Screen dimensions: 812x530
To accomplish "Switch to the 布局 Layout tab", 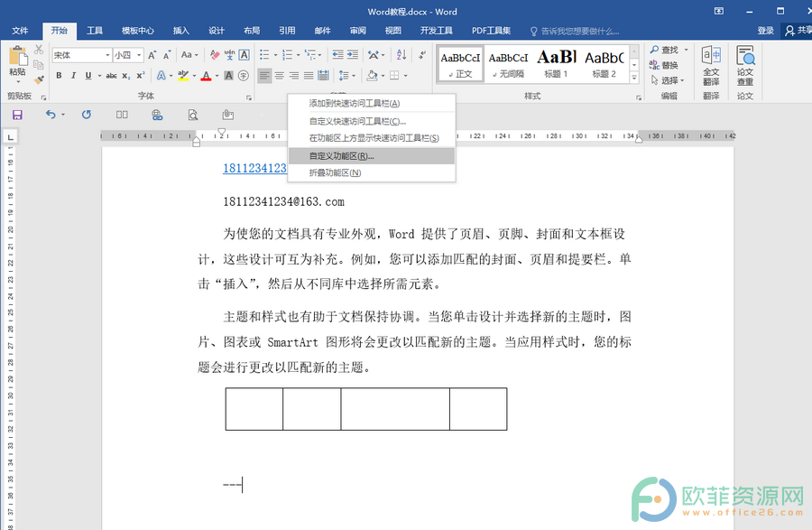I will [252, 31].
